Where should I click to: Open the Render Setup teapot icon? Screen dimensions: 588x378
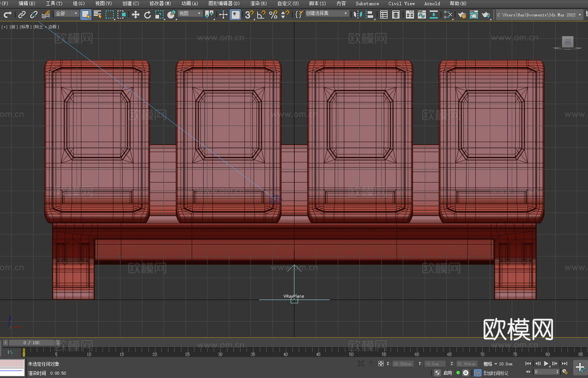(x=462, y=14)
